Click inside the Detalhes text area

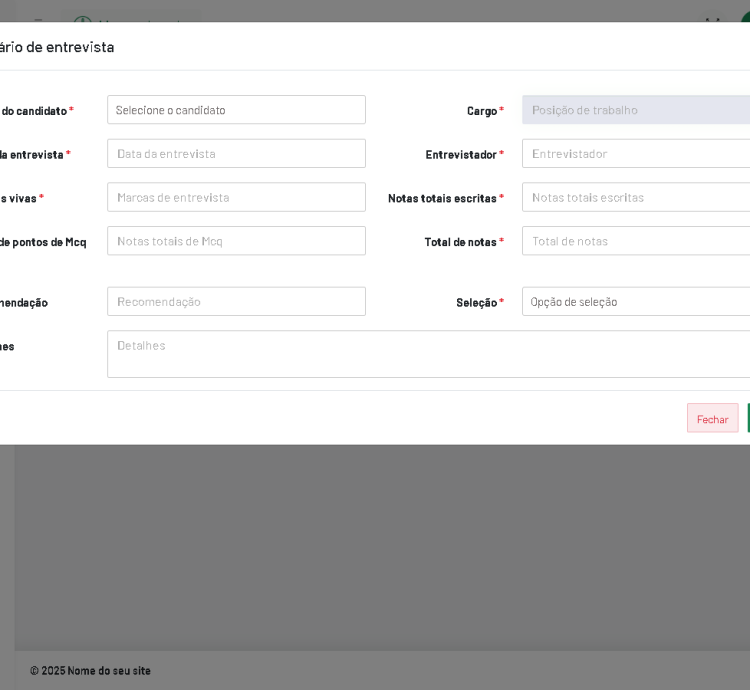(x=428, y=355)
